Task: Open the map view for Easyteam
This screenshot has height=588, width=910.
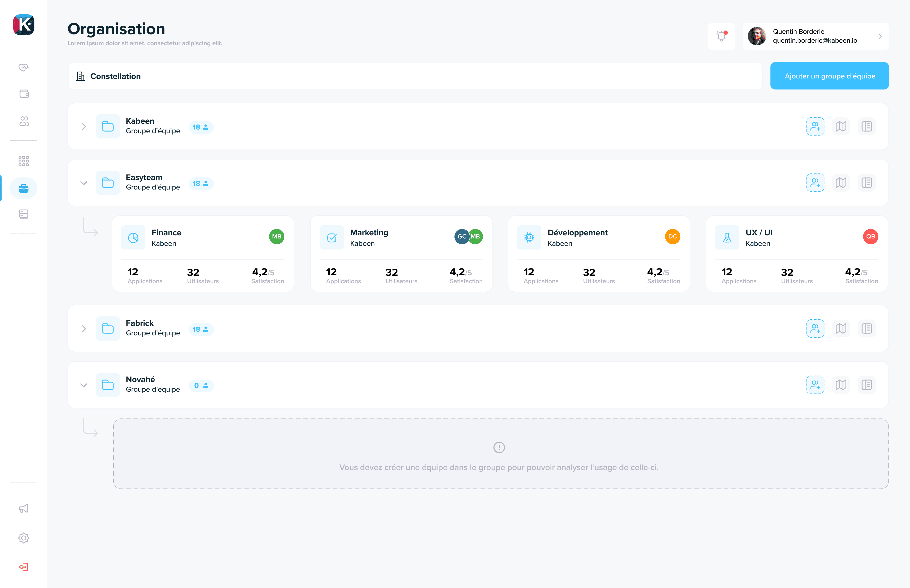Action: [x=841, y=182]
